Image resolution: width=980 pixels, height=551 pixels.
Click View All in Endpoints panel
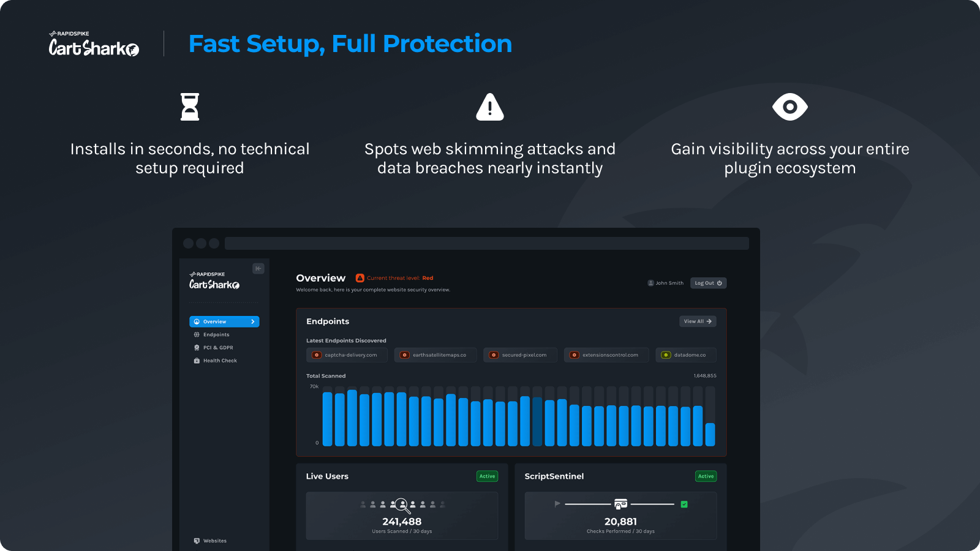click(x=698, y=321)
